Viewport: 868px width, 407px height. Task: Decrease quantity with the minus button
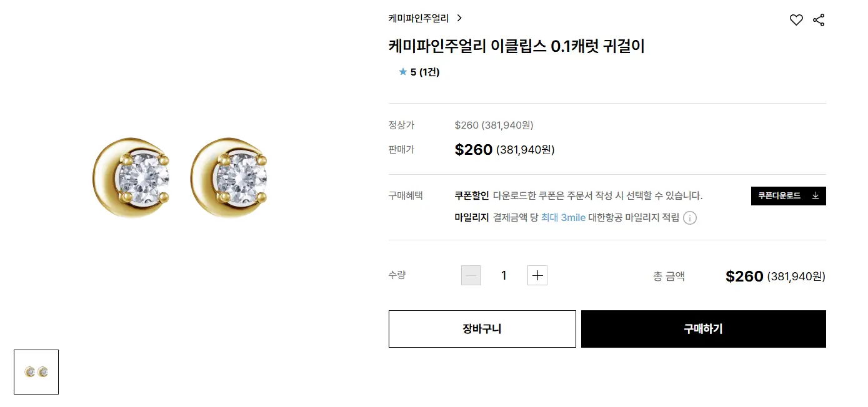pyautogui.click(x=471, y=275)
